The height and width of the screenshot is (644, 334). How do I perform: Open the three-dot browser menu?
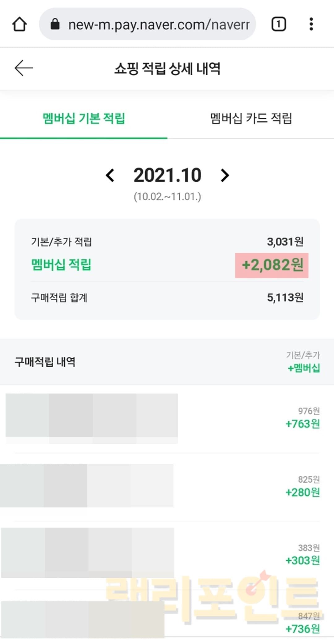(311, 24)
